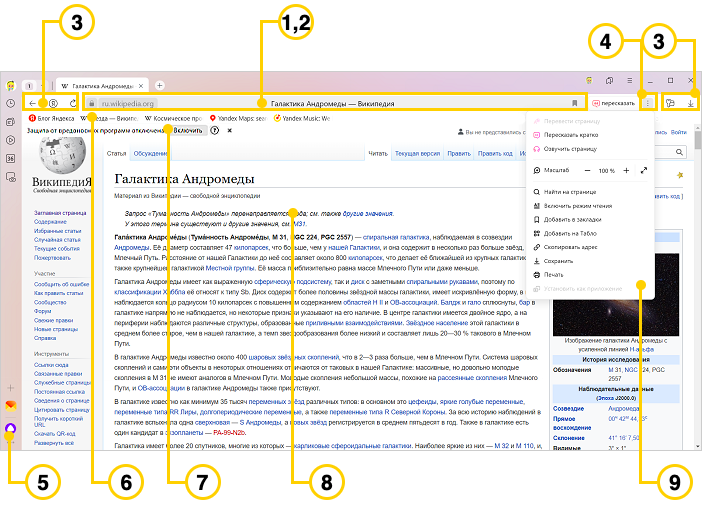
Task: Click the ru.wikipedia.org address field
Action: click(x=128, y=104)
